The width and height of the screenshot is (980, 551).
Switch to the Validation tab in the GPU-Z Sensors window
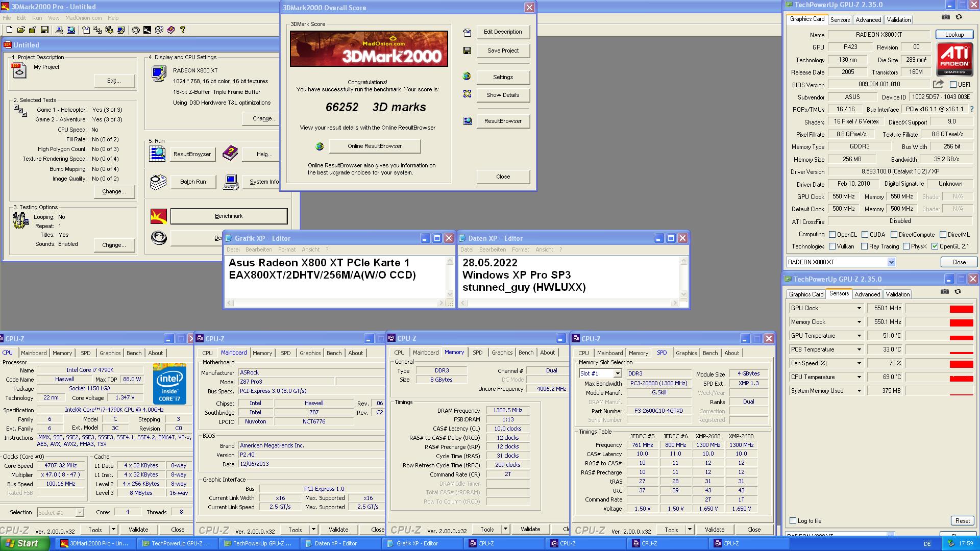897,294
